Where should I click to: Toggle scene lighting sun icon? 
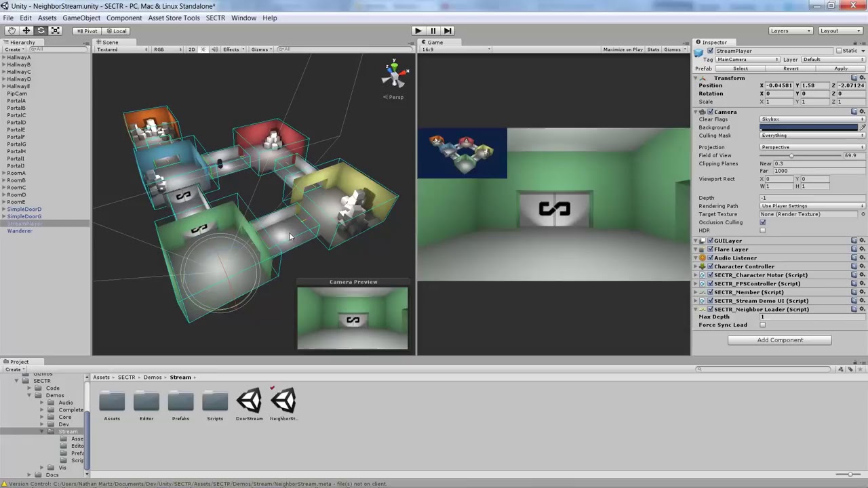pos(203,49)
